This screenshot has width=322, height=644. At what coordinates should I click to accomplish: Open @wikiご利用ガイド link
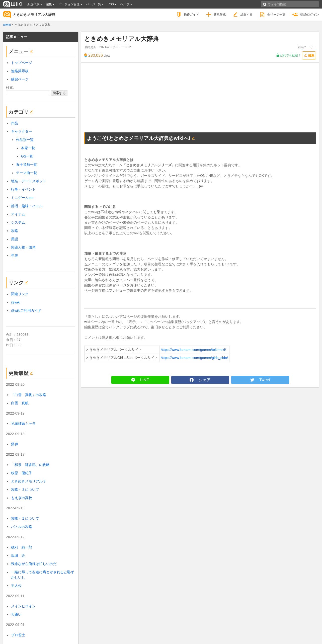(x=26, y=310)
